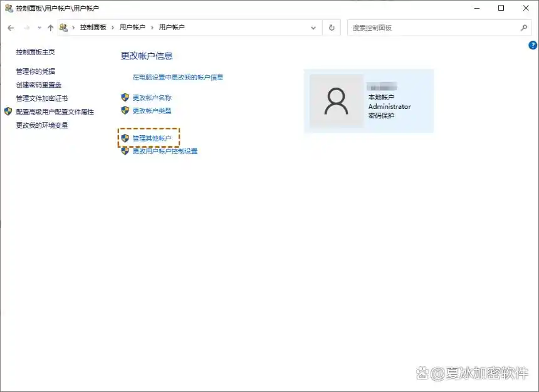
Task: Click the up one level arrow
Action: (50, 28)
